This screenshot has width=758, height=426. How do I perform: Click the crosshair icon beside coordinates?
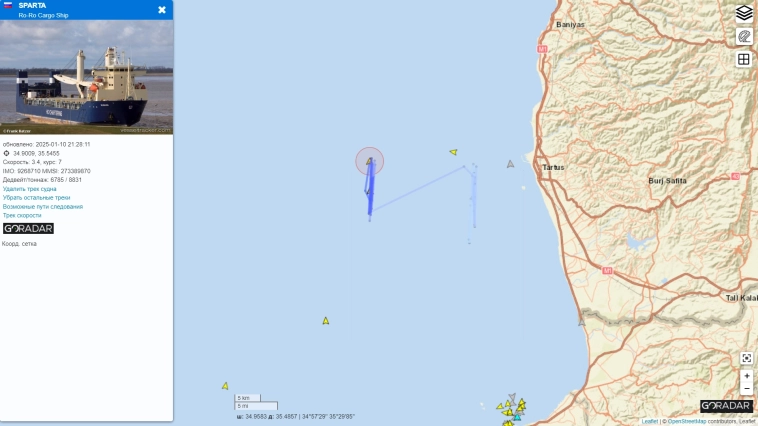coord(6,153)
